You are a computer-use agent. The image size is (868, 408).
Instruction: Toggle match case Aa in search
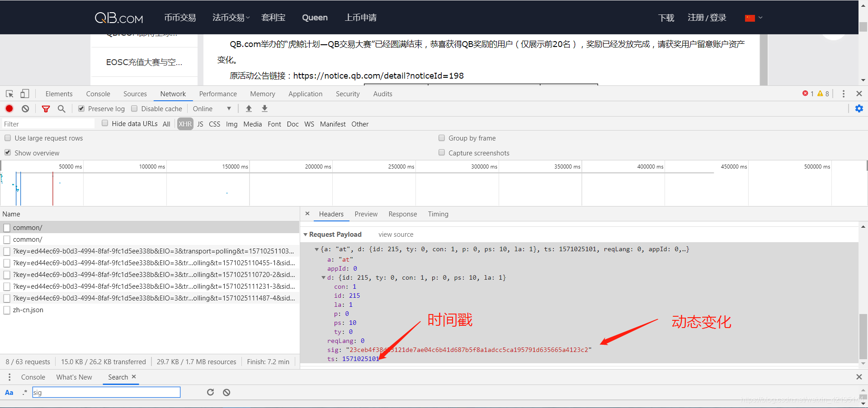coord(9,392)
